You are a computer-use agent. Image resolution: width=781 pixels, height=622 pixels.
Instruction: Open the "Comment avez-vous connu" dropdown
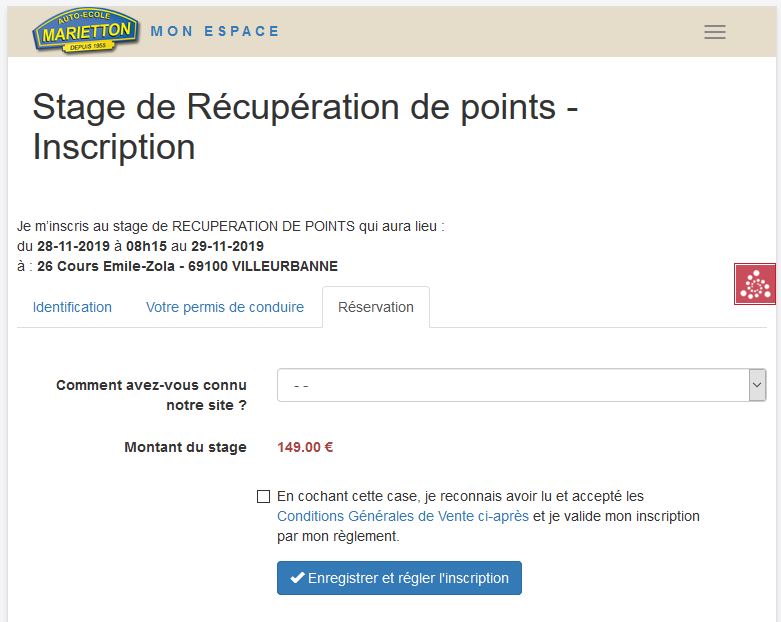coord(511,385)
